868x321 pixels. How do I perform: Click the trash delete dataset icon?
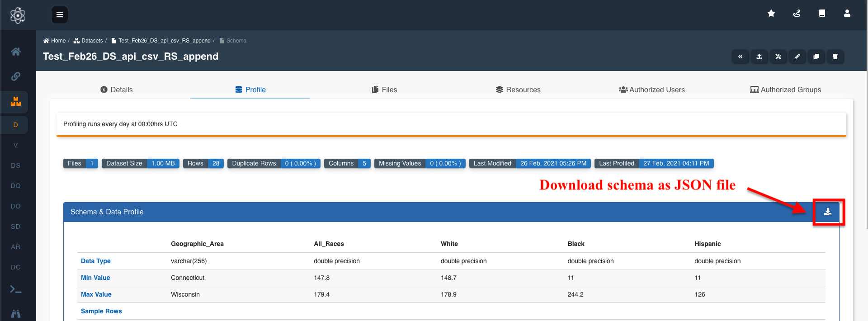pyautogui.click(x=835, y=57)
